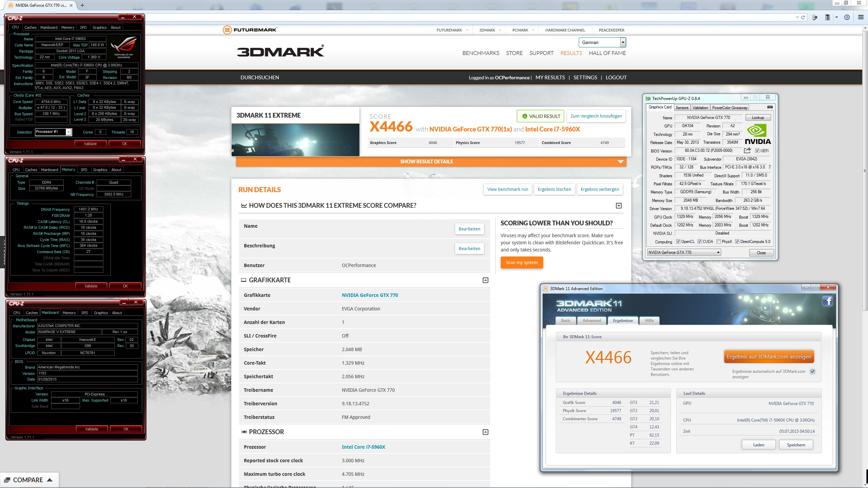This screenshot has height=488, width=868.
Task: Click the GPU-Z BIOS export share icon
Action: coord(747,150)
